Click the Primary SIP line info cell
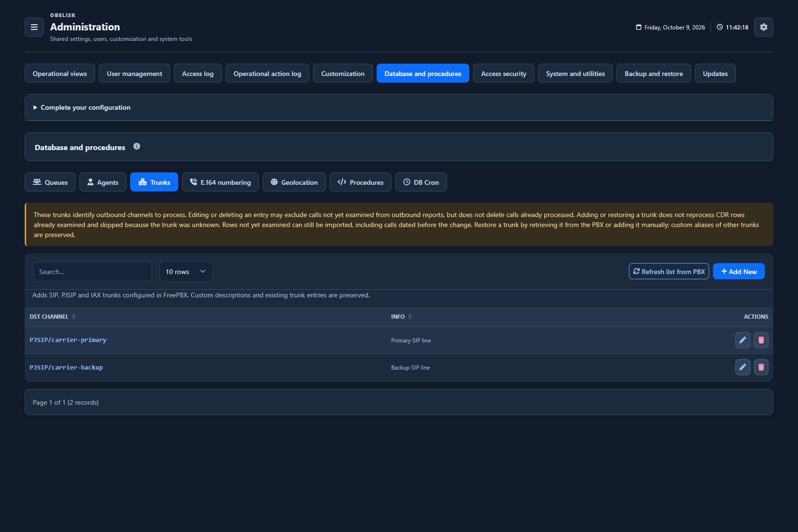The width and height of the screenshot is (798, 532). click(x=411, y=341)
